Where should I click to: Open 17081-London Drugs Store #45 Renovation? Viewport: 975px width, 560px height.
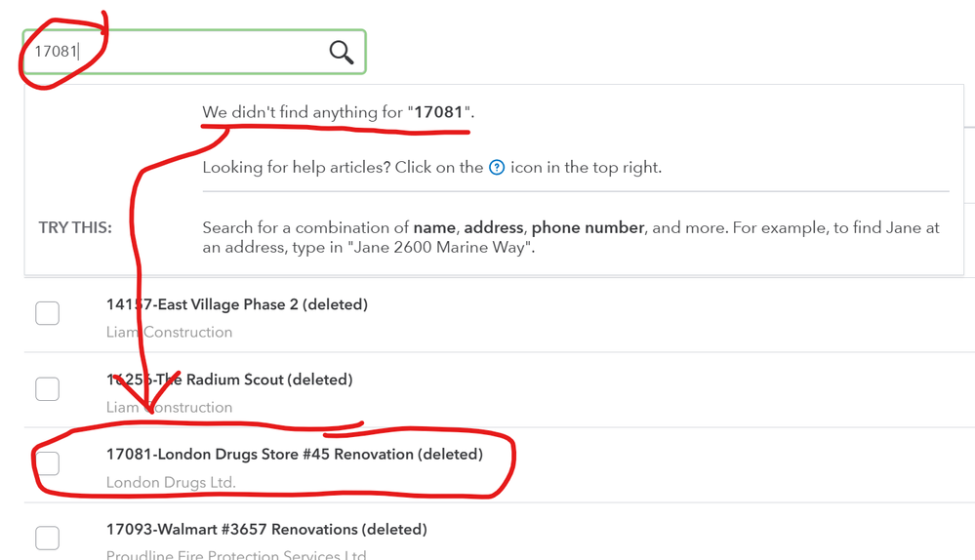[294, 455]
